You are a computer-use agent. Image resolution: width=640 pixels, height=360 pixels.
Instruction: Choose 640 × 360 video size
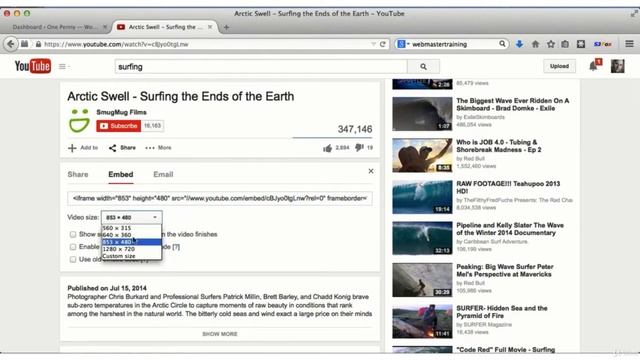point(131,235)
